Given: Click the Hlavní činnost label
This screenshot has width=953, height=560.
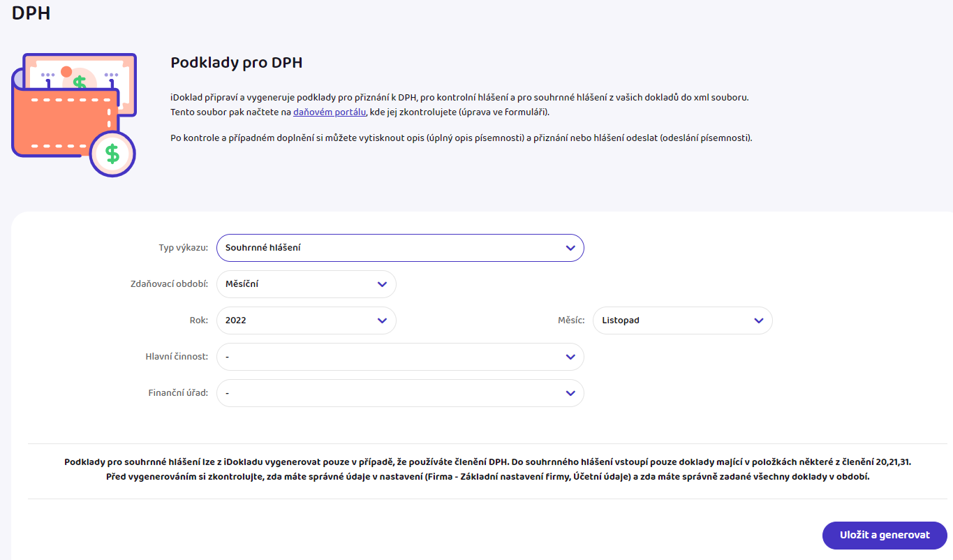Looking at the screenshot, I should pyautogui.click(x=176, y=357).
